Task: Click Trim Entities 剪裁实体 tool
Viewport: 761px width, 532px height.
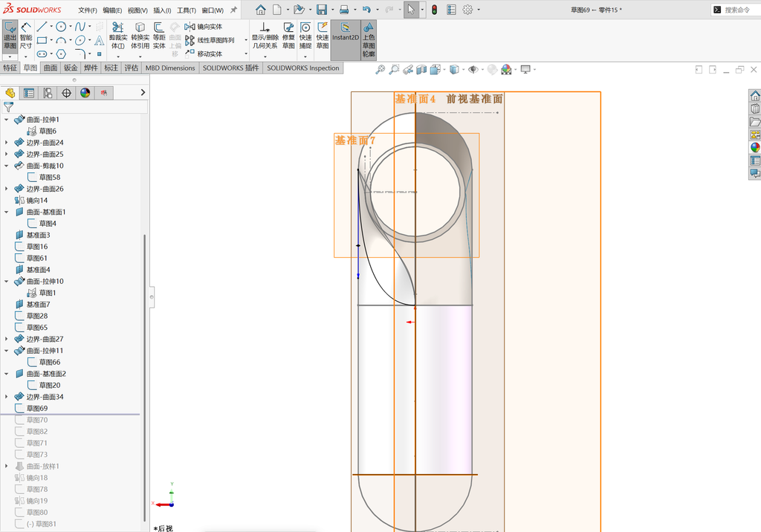Action: (x=118, y=36)
